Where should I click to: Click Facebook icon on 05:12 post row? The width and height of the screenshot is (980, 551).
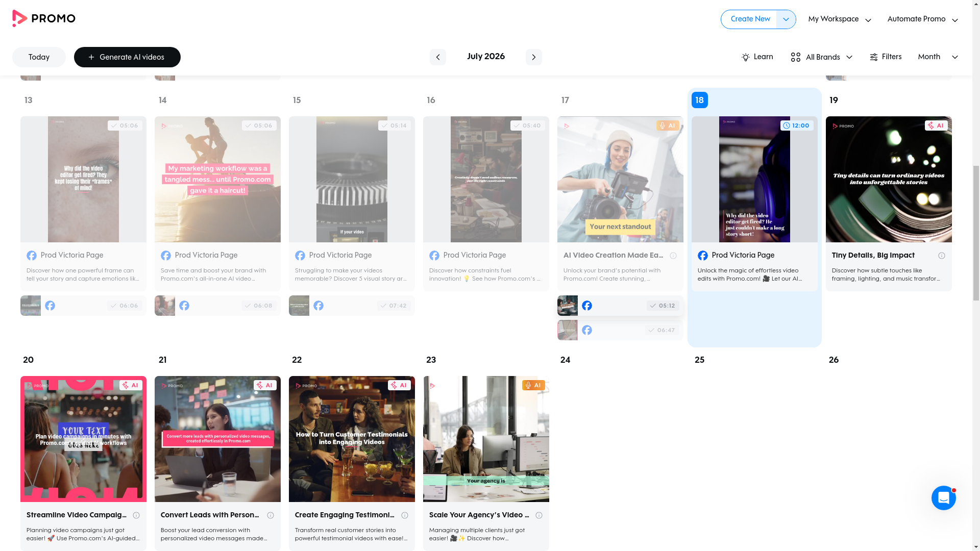[587, 306]
